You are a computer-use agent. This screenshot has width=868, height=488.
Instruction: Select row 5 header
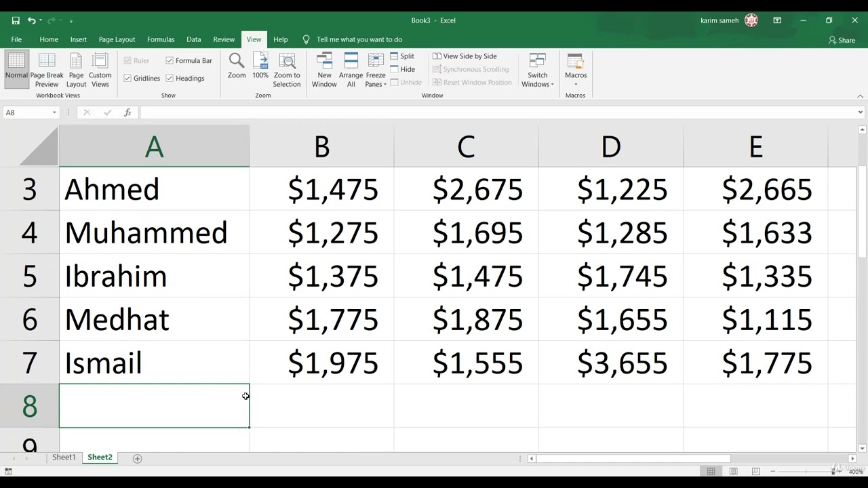click(x=29, y=276)
